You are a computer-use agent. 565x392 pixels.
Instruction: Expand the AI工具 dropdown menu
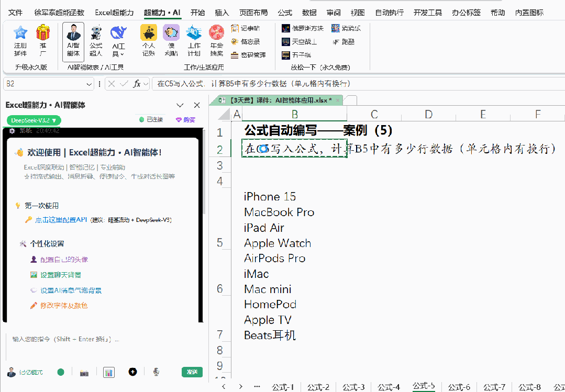pos(118,50)
